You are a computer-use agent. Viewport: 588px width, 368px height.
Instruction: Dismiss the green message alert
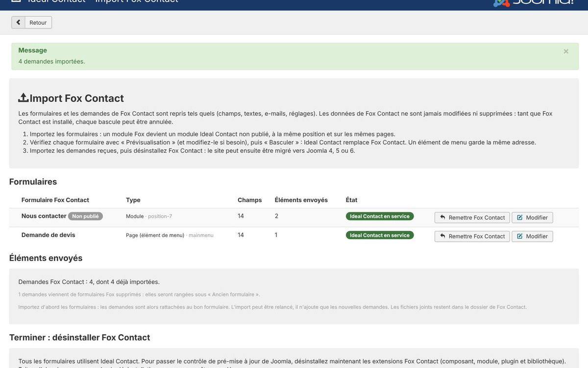coord(566,51)
